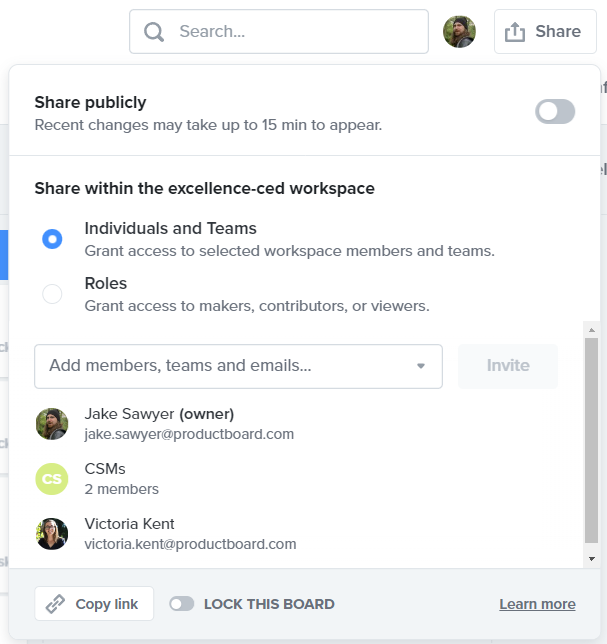The height and width of the screenshot is (644, 607).
Task: Click Victoria Kent's avatar photo
Action: 52,534
